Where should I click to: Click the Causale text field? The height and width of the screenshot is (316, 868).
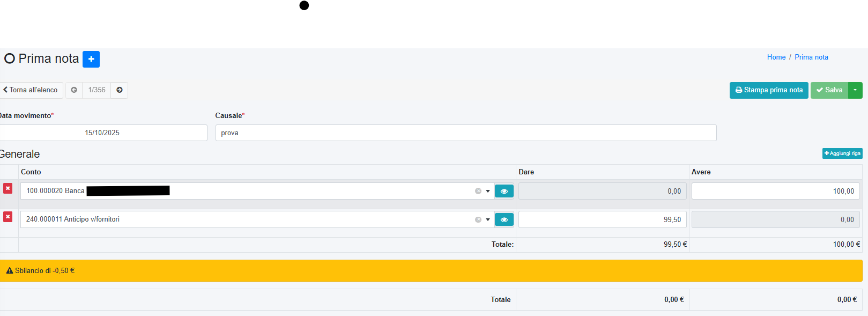coord(465,133)
